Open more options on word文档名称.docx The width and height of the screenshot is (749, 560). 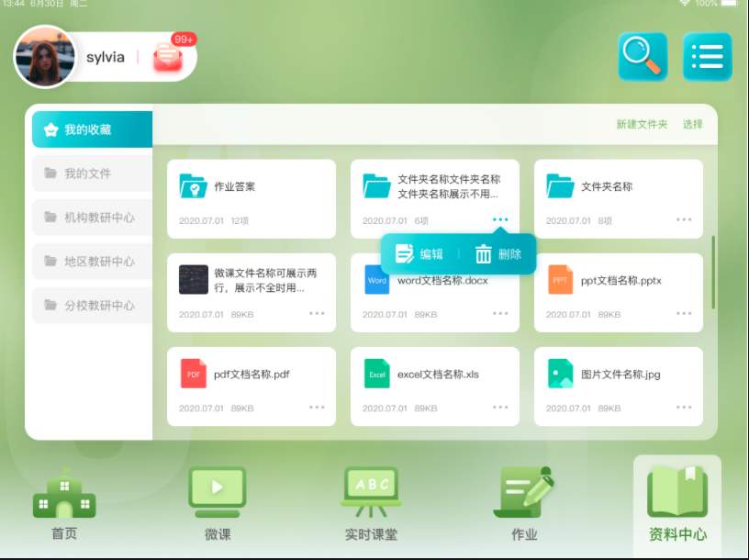(501, 314)
